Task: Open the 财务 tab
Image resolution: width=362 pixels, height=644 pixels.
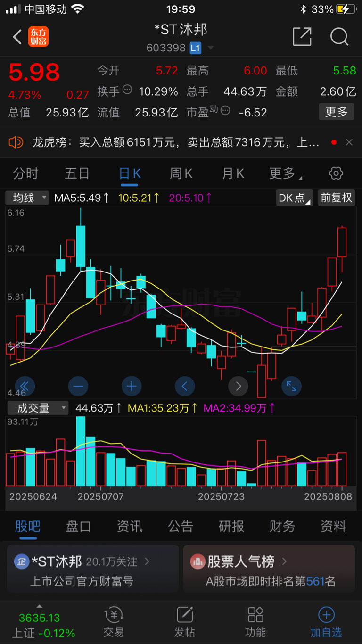Action: point(282,526)
